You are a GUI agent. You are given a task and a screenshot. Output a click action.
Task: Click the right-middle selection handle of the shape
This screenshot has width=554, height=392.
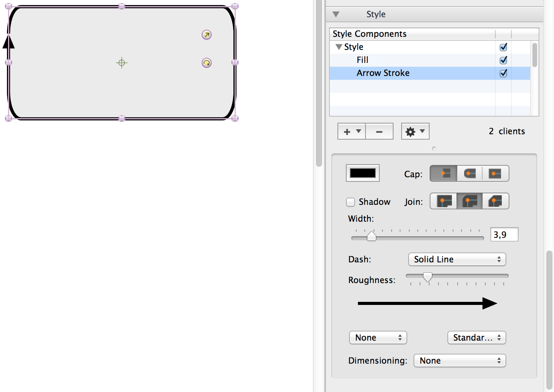[235, 63]
